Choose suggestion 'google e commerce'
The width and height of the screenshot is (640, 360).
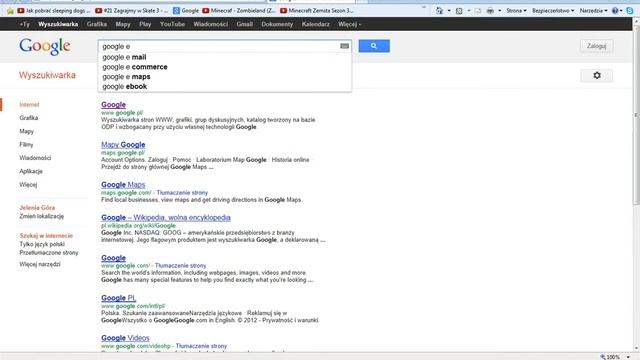(224, 67)
